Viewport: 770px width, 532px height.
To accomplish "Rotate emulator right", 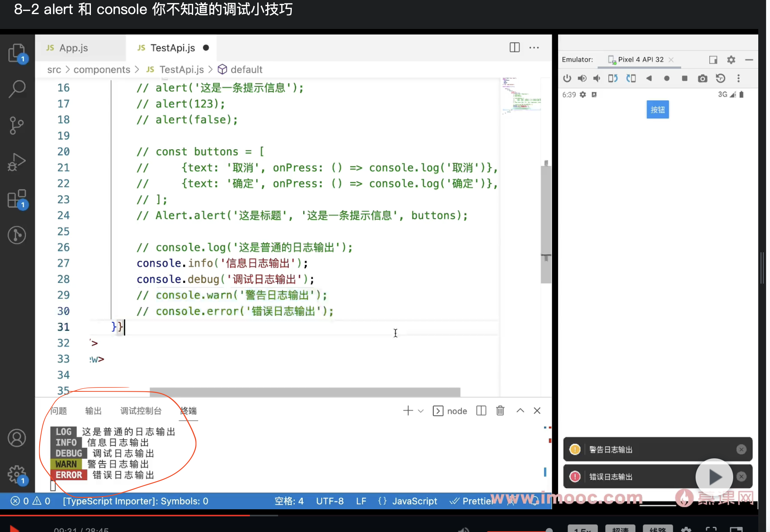I will [631, 78].
